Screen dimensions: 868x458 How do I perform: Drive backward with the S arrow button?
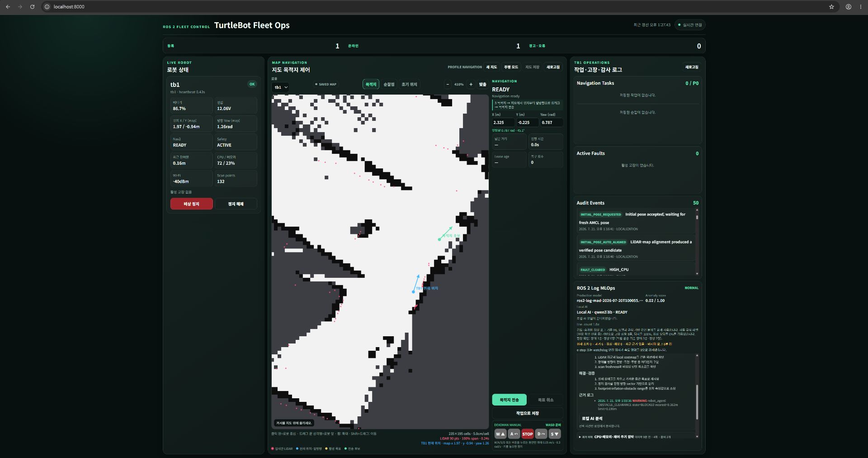click(555, 434)
